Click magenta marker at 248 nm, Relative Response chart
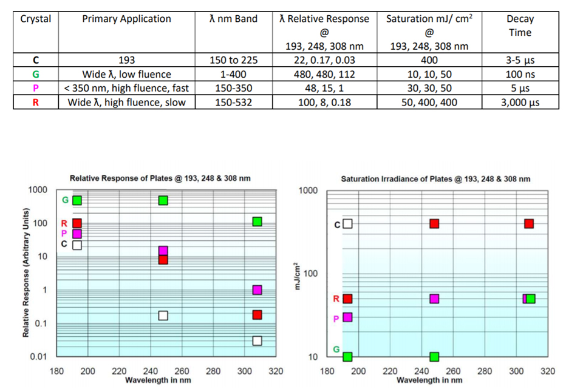583x392 pixels. pyautogui.click(x=163, y=251)
